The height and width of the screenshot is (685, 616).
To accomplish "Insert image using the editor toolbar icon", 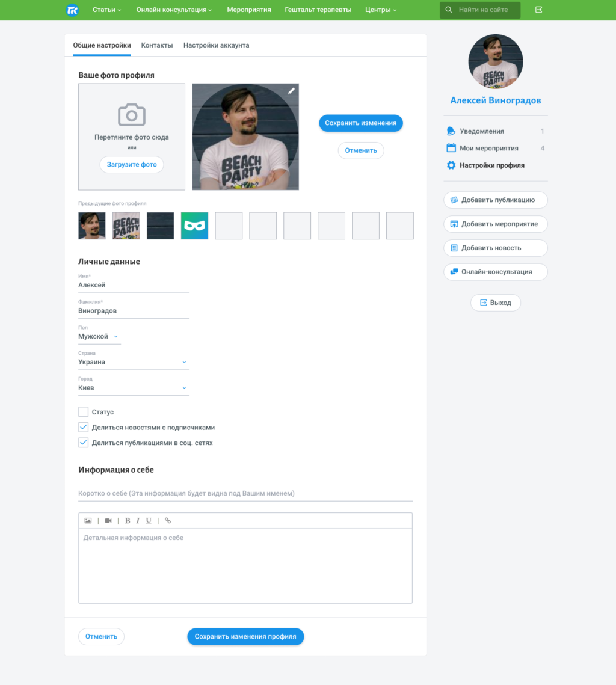I will 88,521.
